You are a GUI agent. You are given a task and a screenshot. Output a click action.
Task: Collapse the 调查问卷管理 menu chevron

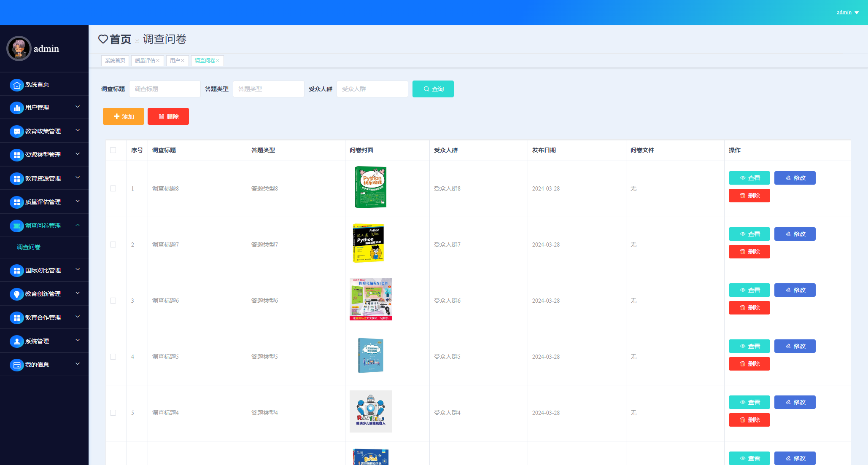78,225
